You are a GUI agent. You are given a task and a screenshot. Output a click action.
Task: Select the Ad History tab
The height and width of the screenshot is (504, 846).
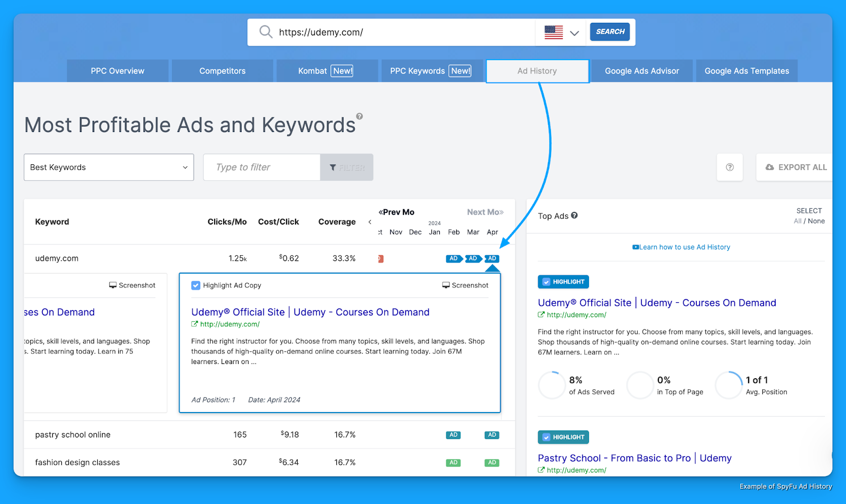pos(537,71)
